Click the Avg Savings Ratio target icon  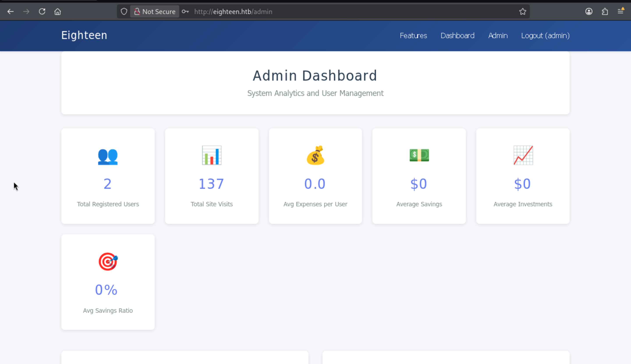[108, 262]
